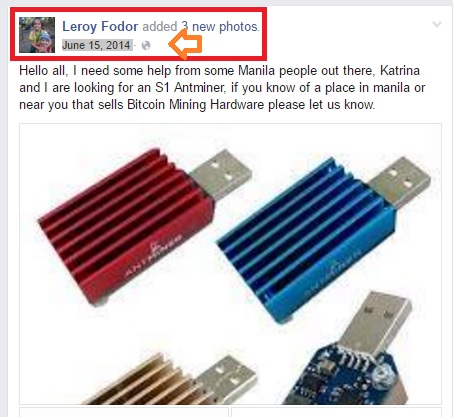Open the third photo thumbnail bottom right

tap(337, 412)
